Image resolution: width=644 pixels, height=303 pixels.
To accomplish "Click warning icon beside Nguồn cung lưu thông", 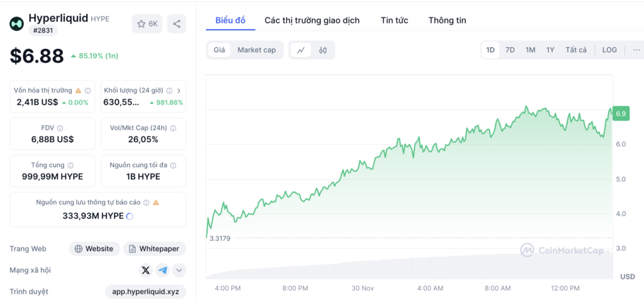I will click(156, 202).
